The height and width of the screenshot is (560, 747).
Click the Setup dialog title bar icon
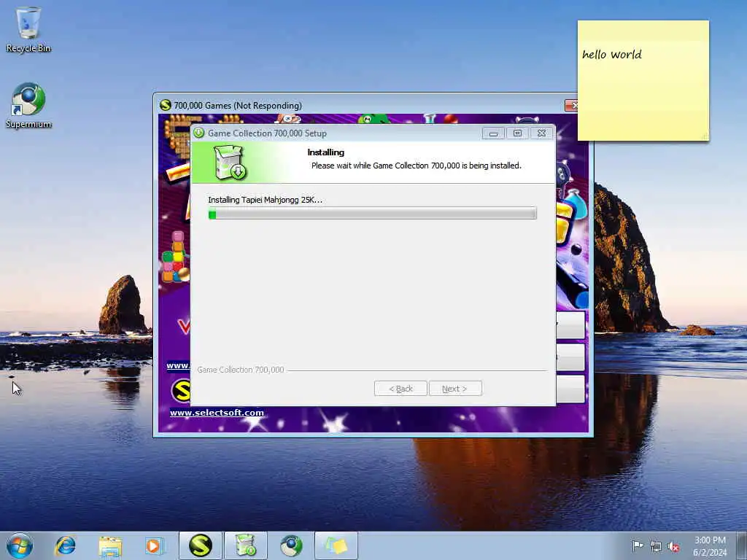(x=198, y=133)
